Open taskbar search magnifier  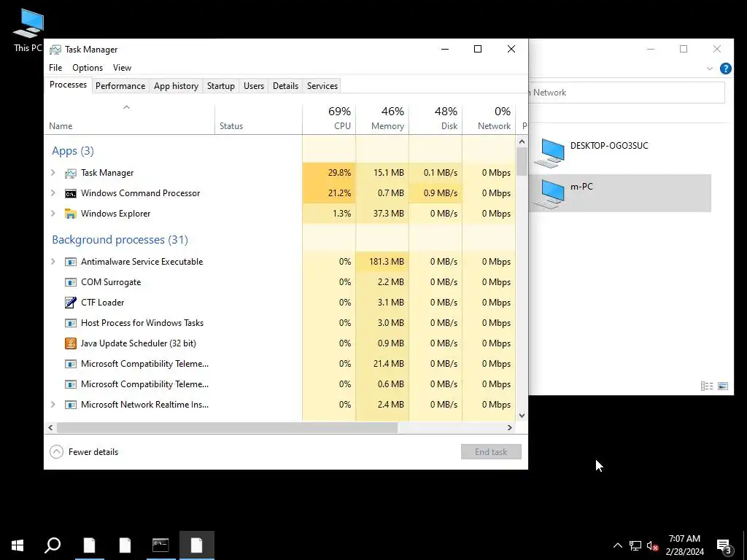[x=53, y=545]
